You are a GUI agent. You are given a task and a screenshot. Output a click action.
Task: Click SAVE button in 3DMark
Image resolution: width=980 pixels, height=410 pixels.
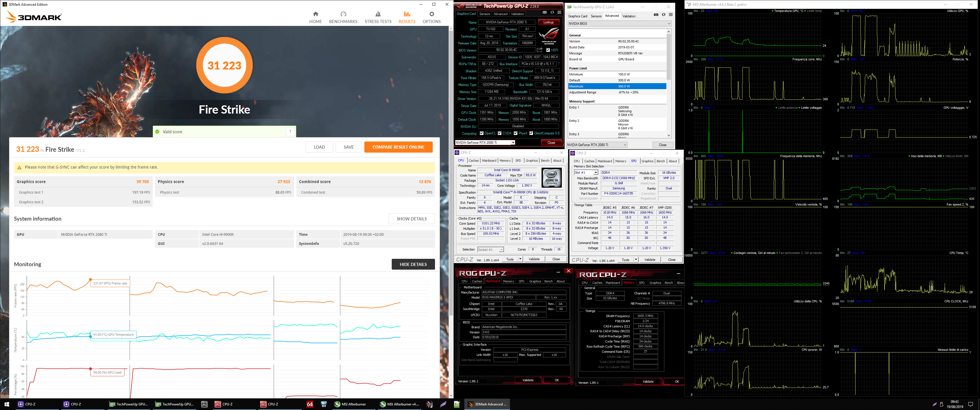click(348, 147)
